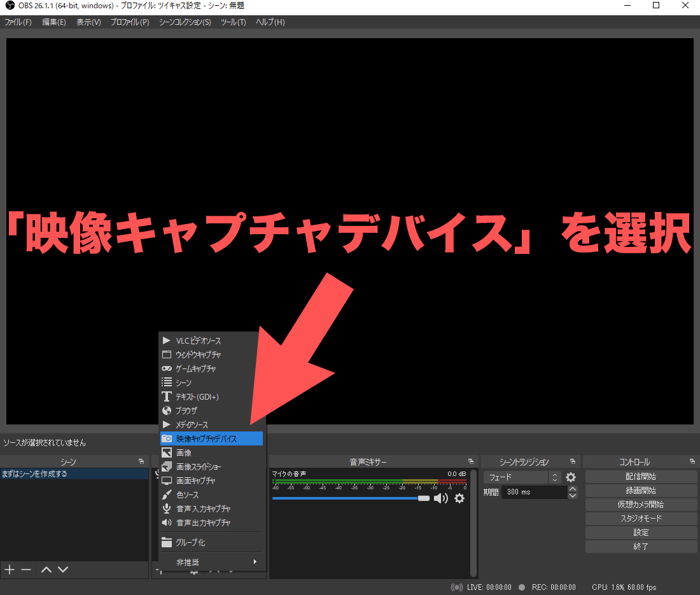This screenshot has width=700, height=595.
Task: Open the 表示(V) menu
Action: [x=88, y=22]
